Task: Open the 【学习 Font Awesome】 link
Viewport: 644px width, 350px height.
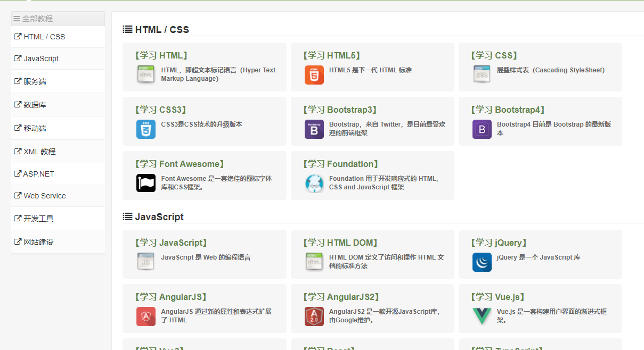Action: 181,164
